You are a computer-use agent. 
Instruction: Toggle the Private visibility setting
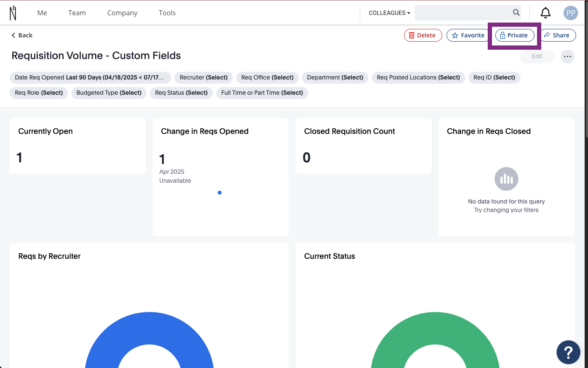point(514,35)
